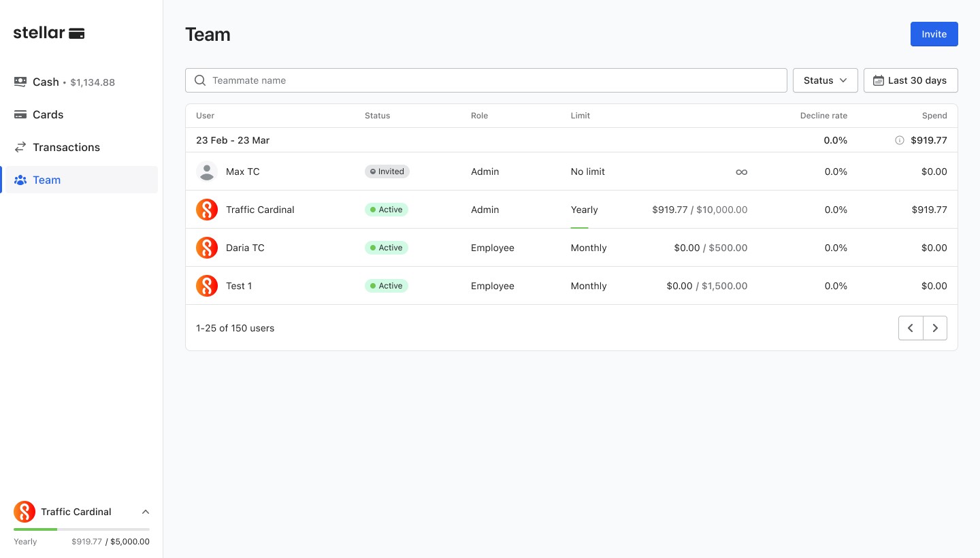Viewport: 980px width, 558px height.
Task: Click the User column header
Action: tap(205, 116)
